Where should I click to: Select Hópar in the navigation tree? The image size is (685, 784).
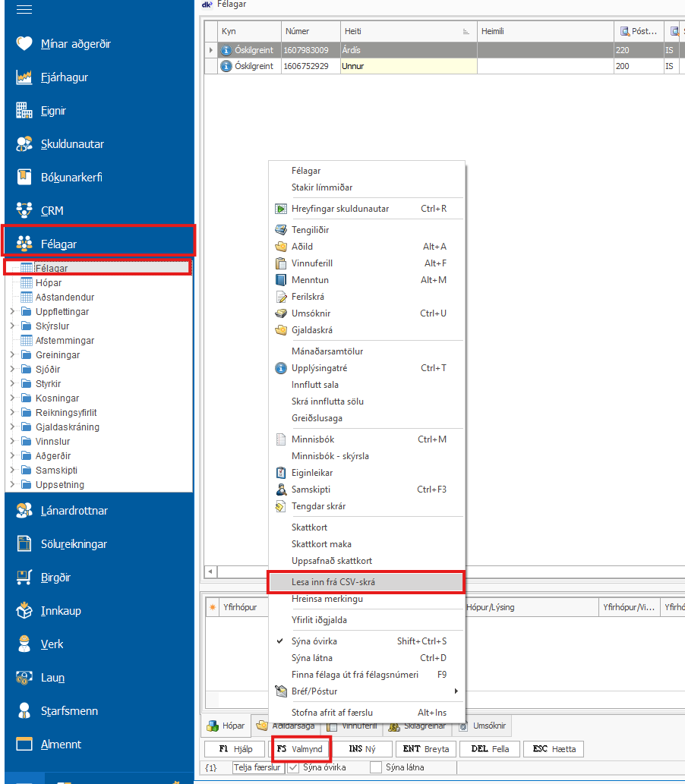(49, 283)
